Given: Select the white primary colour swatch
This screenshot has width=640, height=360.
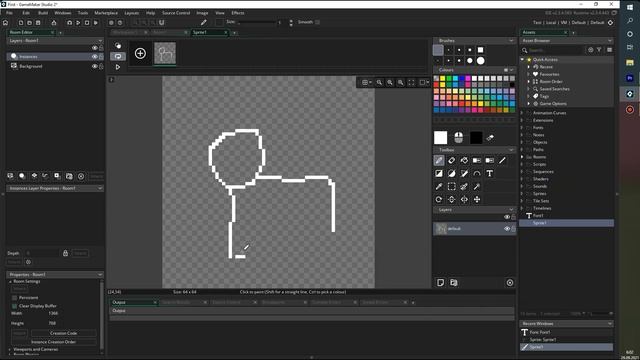Looking at the screenshot, I should [440, 138].
